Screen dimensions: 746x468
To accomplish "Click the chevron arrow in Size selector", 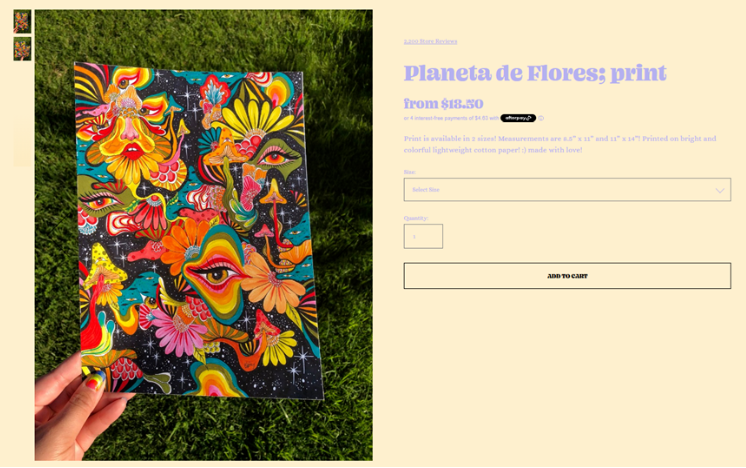I will point(720,190).
